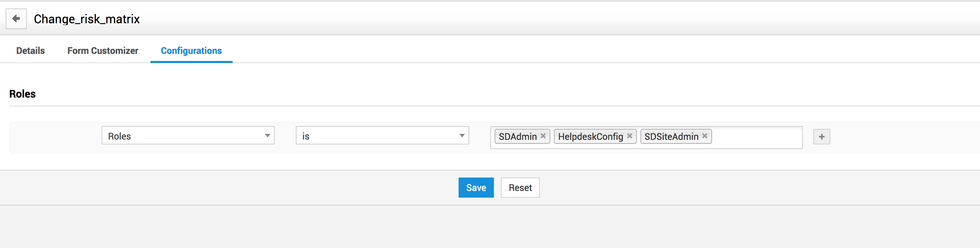Click the arrow on the Roles dropdown
The width and height of the screenshot is (980, 248).
268,136
